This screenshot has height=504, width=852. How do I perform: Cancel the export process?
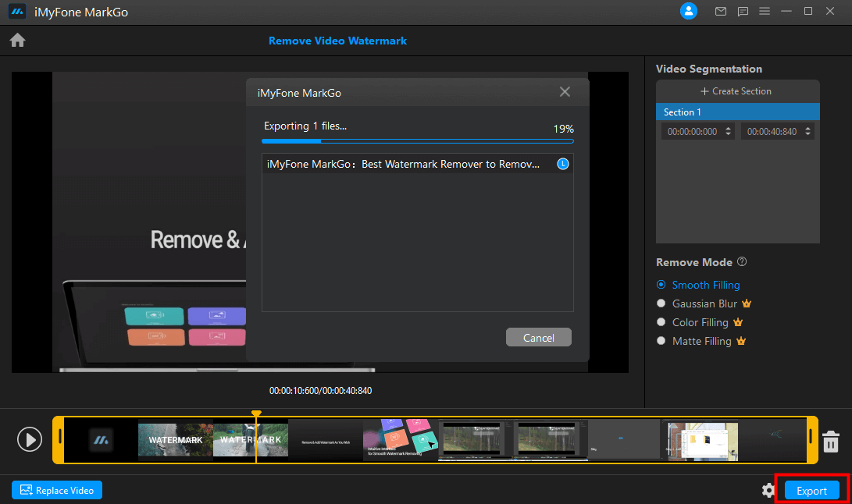click(538, 338)
